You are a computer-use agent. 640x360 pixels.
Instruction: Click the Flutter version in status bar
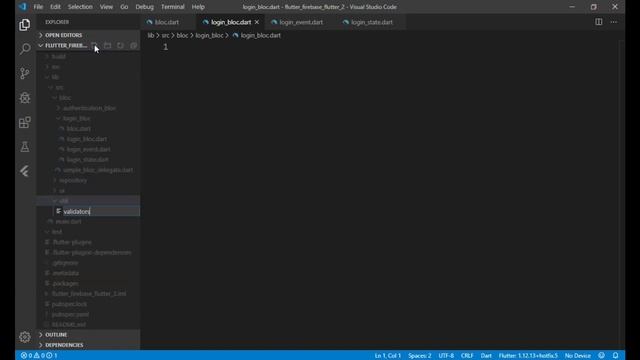[x=528, y=356]
